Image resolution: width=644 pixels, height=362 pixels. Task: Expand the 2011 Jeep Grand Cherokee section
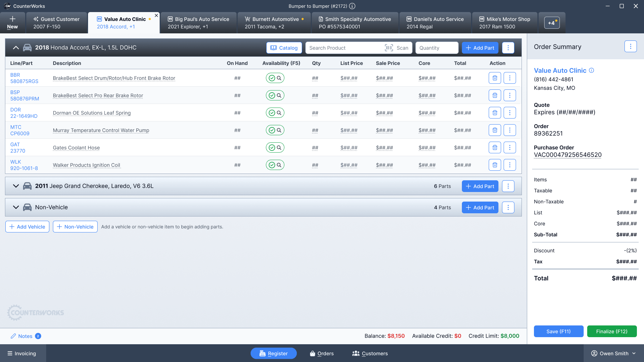[x=16, y=186]
